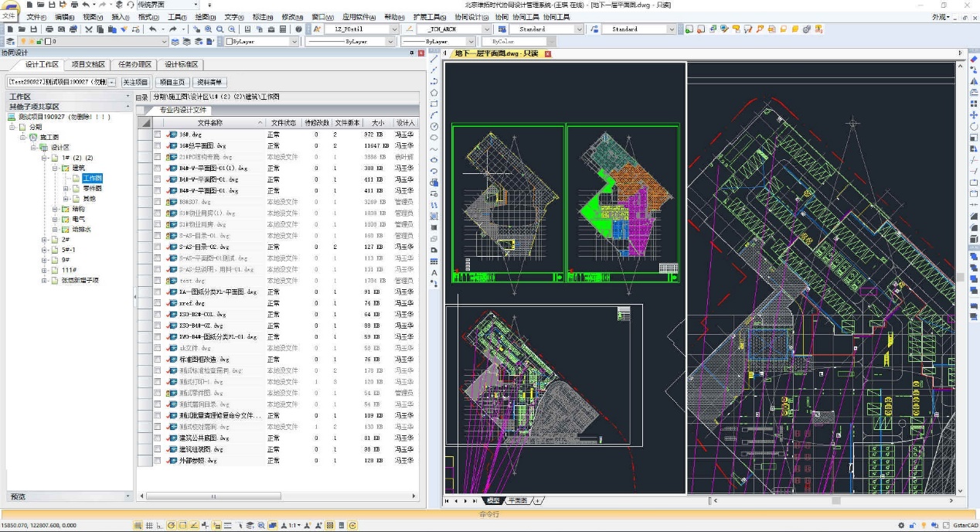This screenshot has width=980, height=532.
Task: Open the LZ_PDstil text style dropdown
Action: pos(394,29)
